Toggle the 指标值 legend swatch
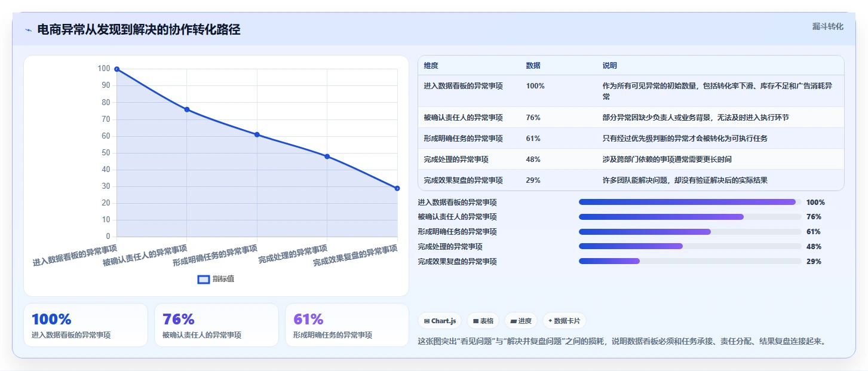The width and height of the screenshot is (868, 371). [x=203, y=279]
